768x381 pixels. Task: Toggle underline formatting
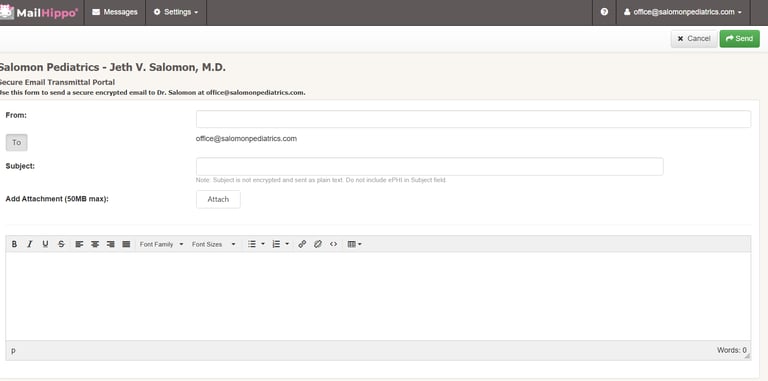pyautogui.click(x=45, y=244)
